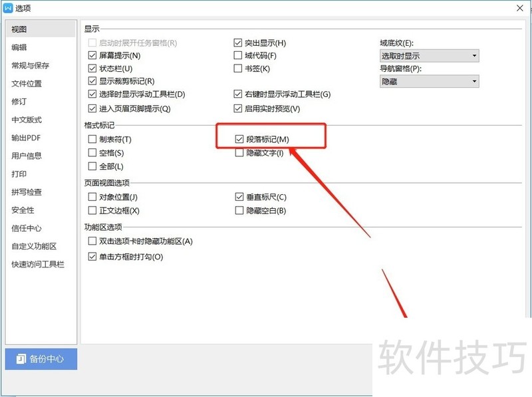
Task: Switch to the 常规与保存 section
Action: (30, 66)
